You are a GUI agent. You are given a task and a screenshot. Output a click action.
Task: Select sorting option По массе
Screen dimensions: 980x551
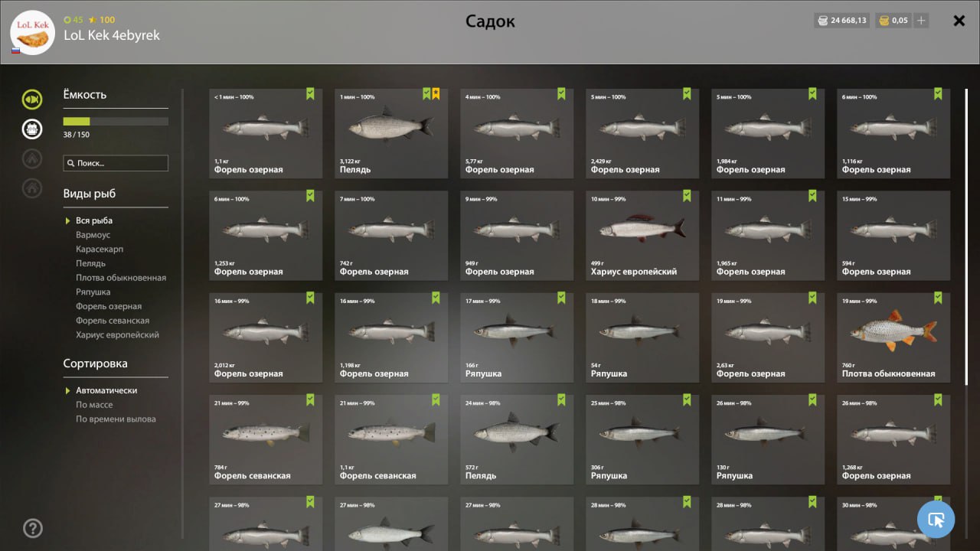click(x=94, y=405)
